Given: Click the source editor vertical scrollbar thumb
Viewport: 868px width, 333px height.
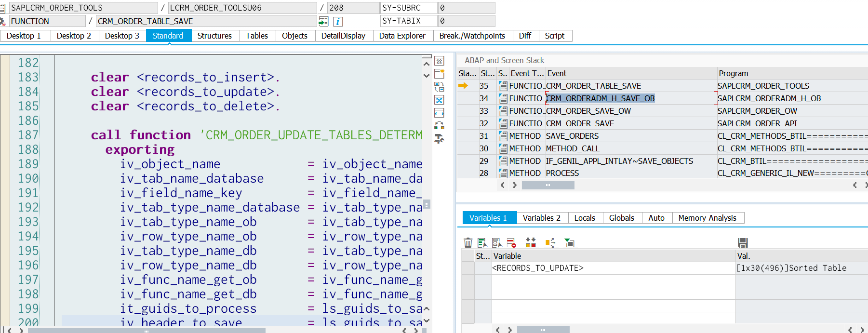Looking at the screenshot, I should point(427,204).
